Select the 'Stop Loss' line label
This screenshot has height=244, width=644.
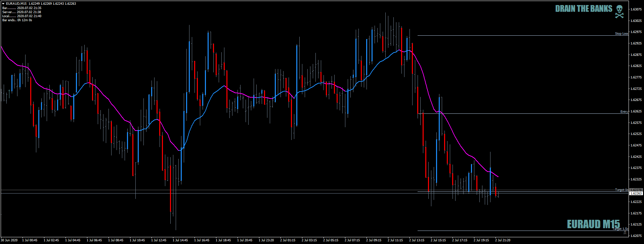click(x=621, y=34)
